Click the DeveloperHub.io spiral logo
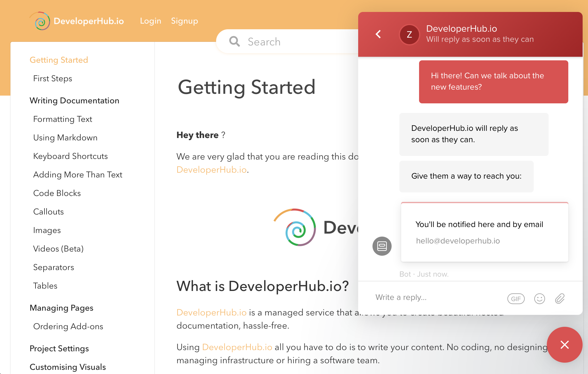588x374 pixels. click(x=41, y=21)
